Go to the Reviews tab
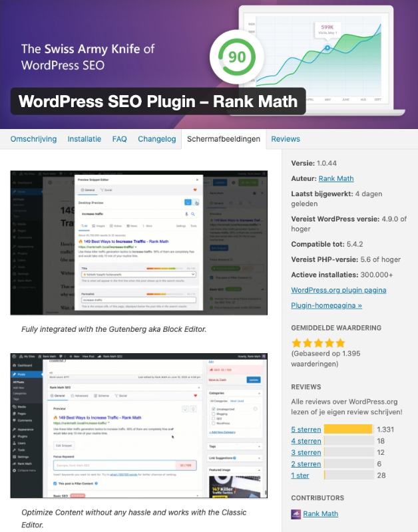The width and height of the screenshot is (418, 532). click(x=286, y=139)
